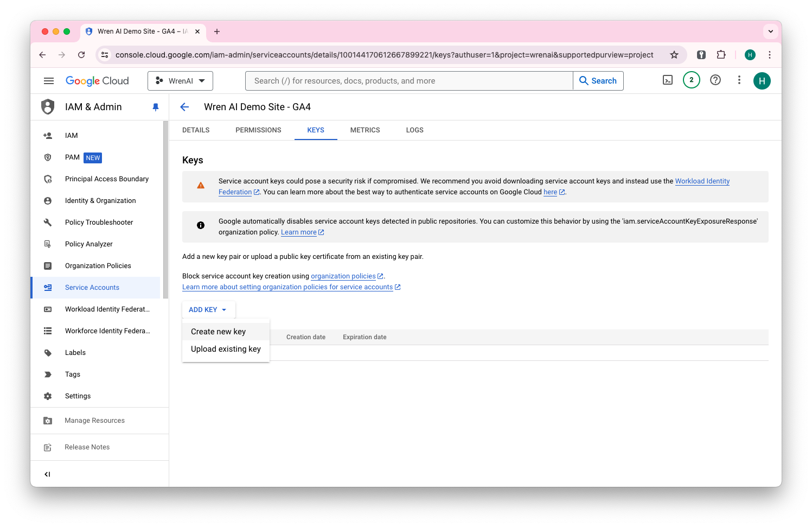Image resolution: width=812 pixels, height=527 pixels.
Task: Switch to the PERMISSIONS tab
Action: tap(258, 130)
